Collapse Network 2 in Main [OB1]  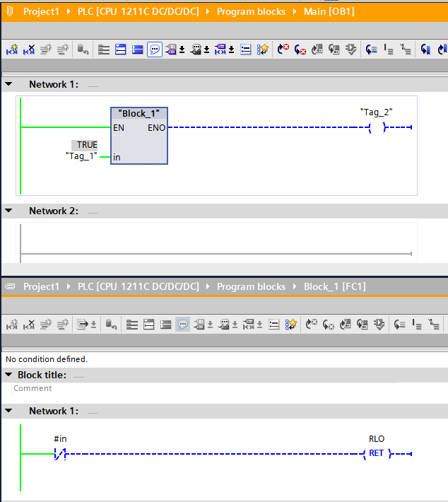click(8, 211)
